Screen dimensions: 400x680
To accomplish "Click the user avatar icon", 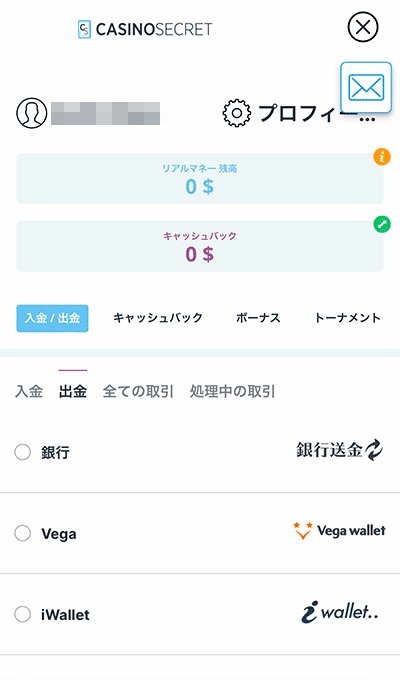I will [32, 113].
